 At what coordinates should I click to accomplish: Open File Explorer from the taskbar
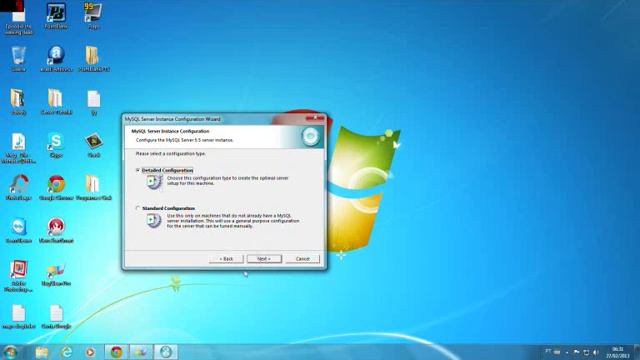(42, 352)
